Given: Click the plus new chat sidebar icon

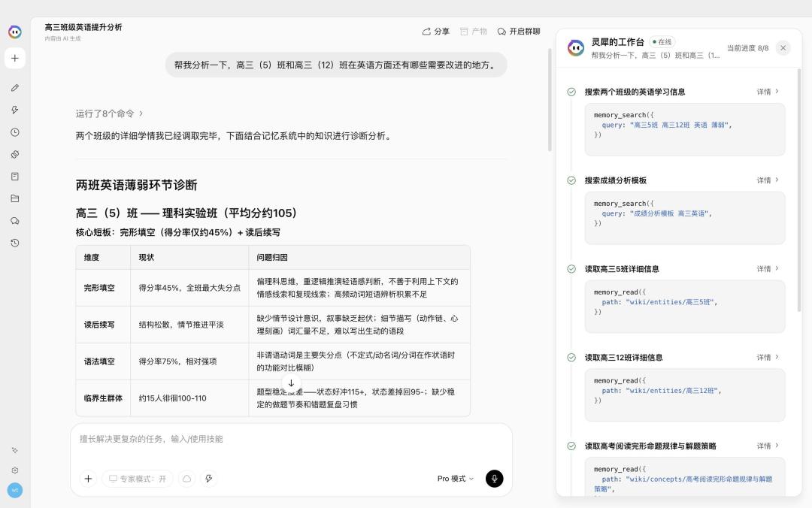Looking at the screenshot, I should click(x=15, y=58).
